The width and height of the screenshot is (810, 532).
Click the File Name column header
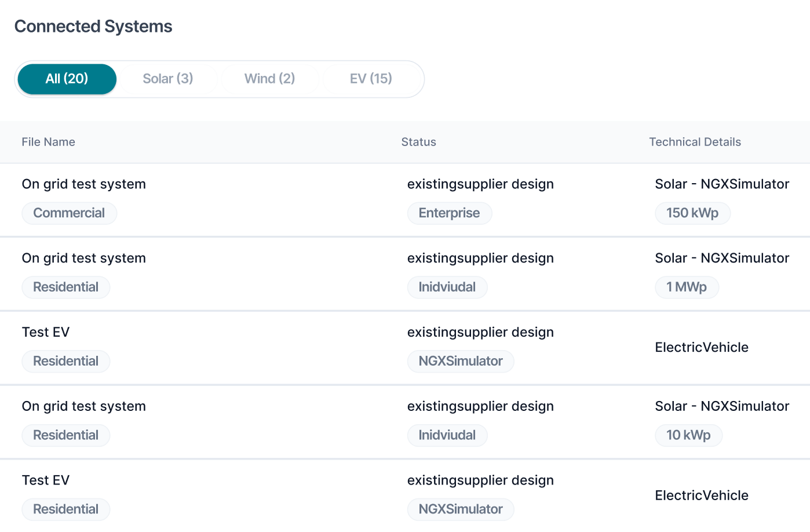click(x=49, y=142)
